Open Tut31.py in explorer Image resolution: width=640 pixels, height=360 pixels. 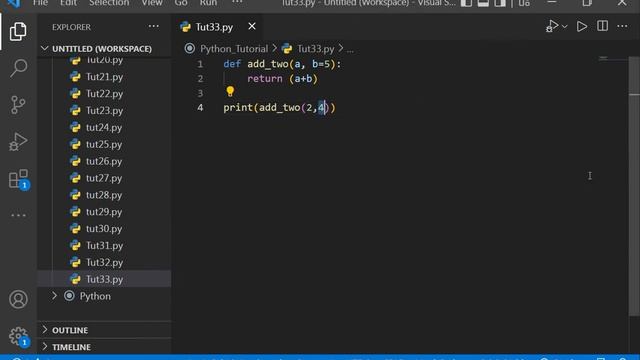tap(104, 245)
